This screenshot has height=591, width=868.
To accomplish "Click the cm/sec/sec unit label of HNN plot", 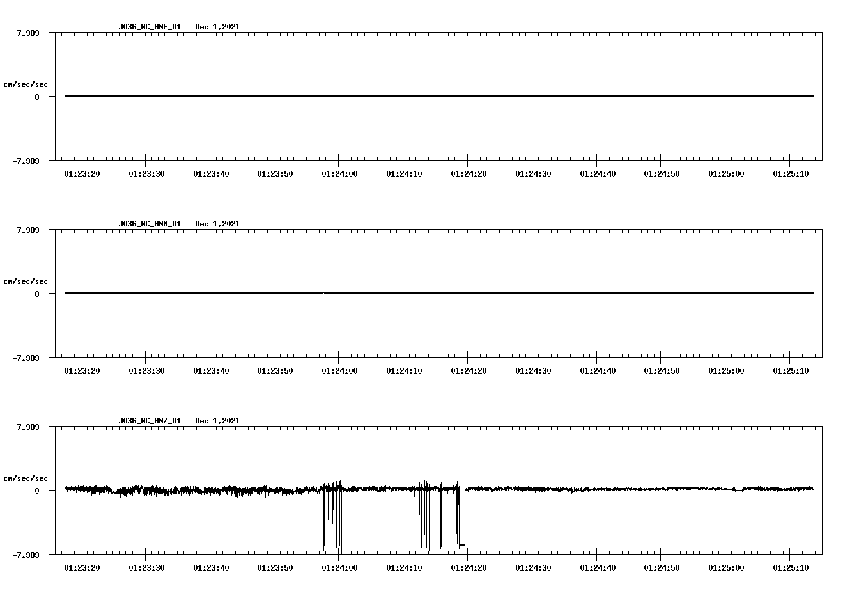I will 26,281.
